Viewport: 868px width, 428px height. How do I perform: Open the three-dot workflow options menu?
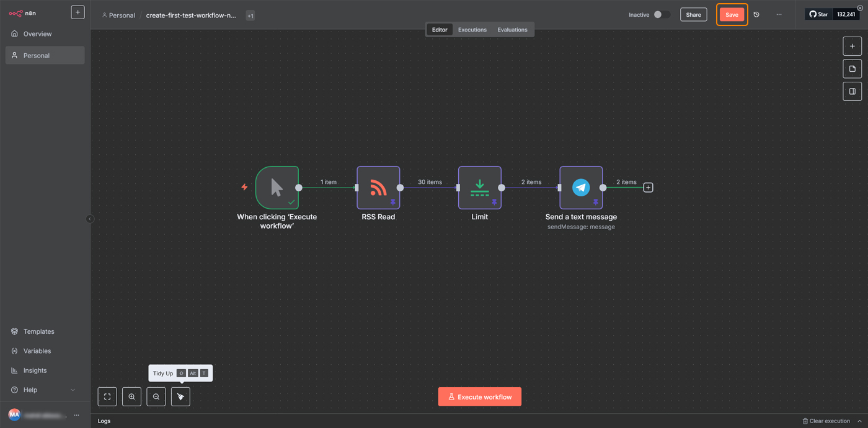[x=779, y=15]
